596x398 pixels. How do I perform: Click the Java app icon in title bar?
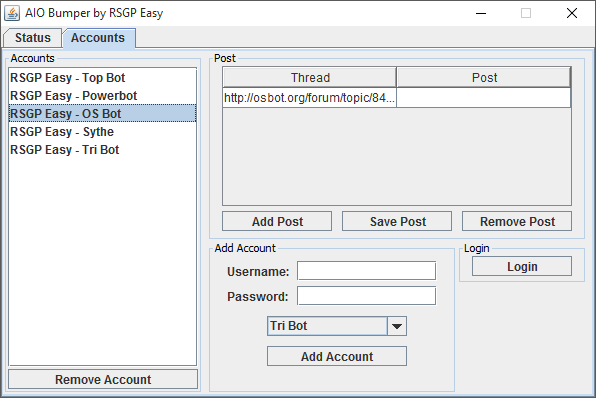click(12, 13)
